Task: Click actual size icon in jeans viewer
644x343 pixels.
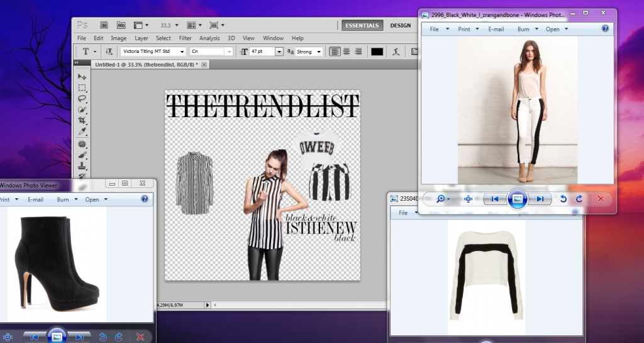Action: click(x=468, y=199)
